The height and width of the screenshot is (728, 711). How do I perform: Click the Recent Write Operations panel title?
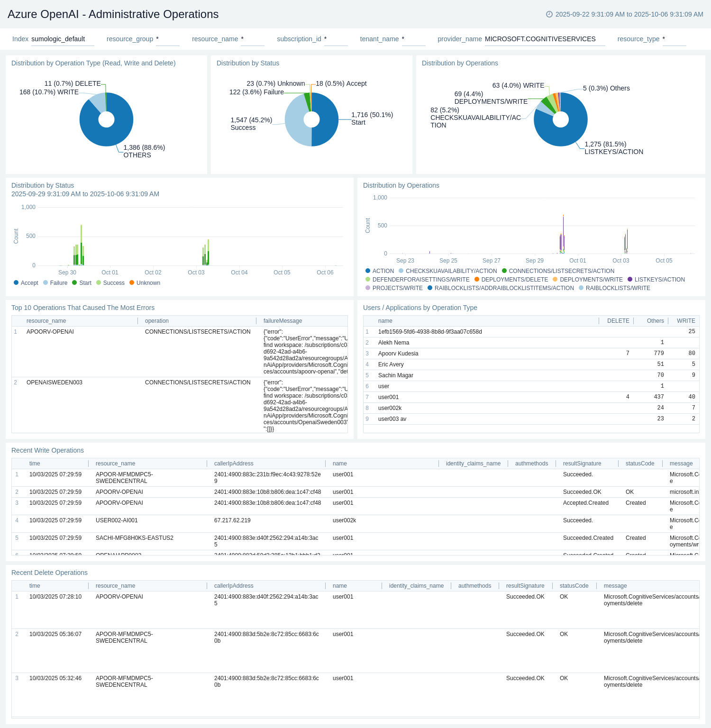[47, 450]
